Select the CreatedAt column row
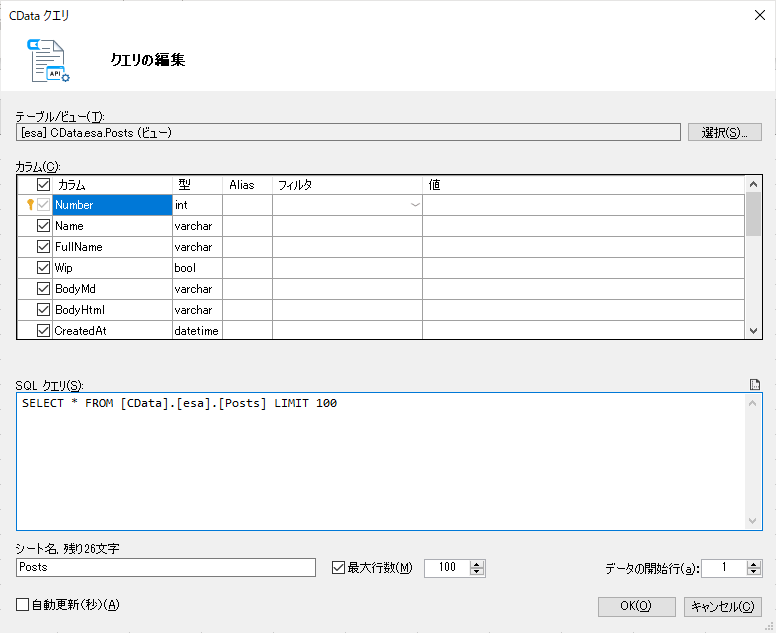The image size is (776, 633). coord(381,331)
